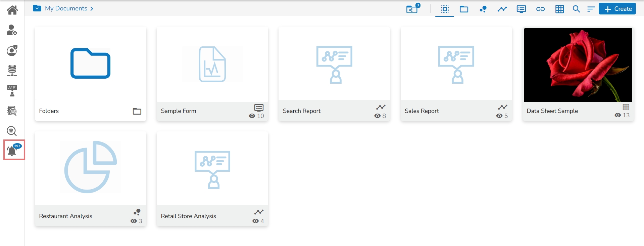Open the Restaurant Analysis pie chart thumbnail

91,167
